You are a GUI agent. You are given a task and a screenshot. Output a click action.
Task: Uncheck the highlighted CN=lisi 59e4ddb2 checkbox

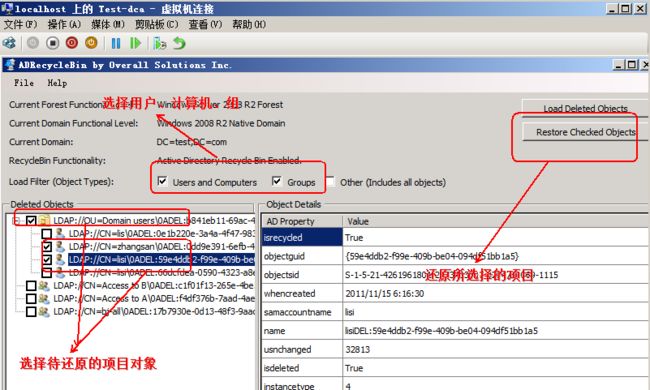tap(47, 260)
